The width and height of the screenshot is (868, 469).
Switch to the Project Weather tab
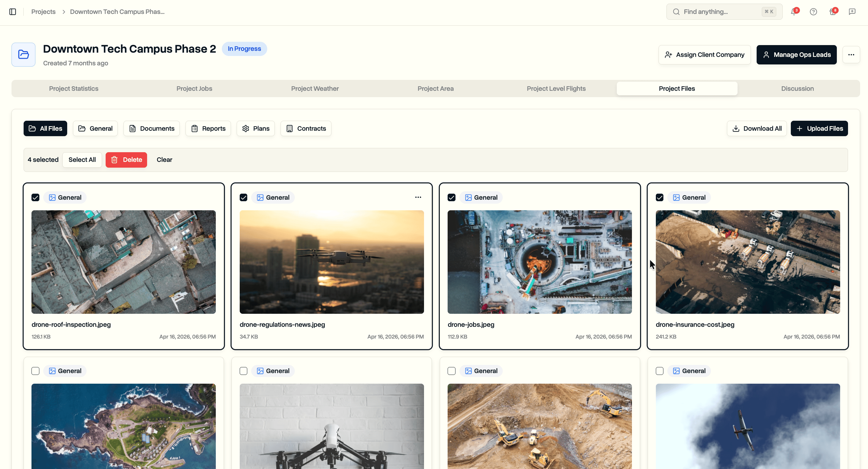point(315,88)
